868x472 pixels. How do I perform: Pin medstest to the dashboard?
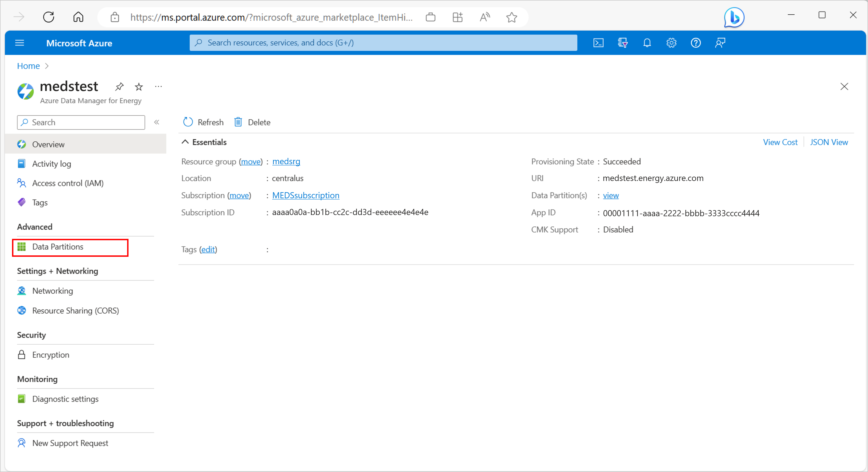point(119,86)
